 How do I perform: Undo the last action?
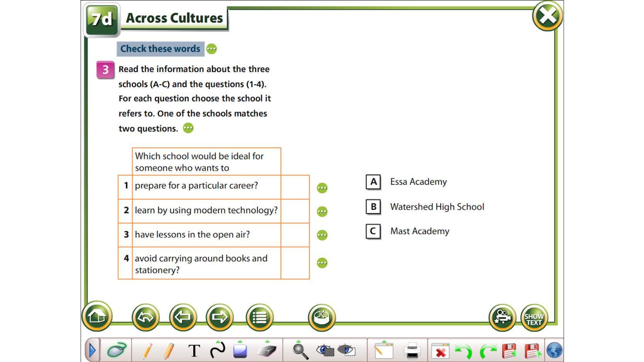pyautogui.click(x=463, y=351)
